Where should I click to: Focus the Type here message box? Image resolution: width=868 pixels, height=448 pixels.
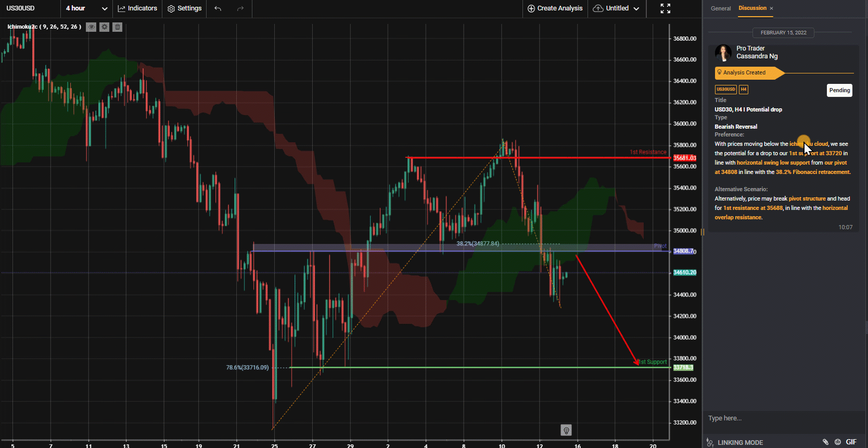(783, 418)
